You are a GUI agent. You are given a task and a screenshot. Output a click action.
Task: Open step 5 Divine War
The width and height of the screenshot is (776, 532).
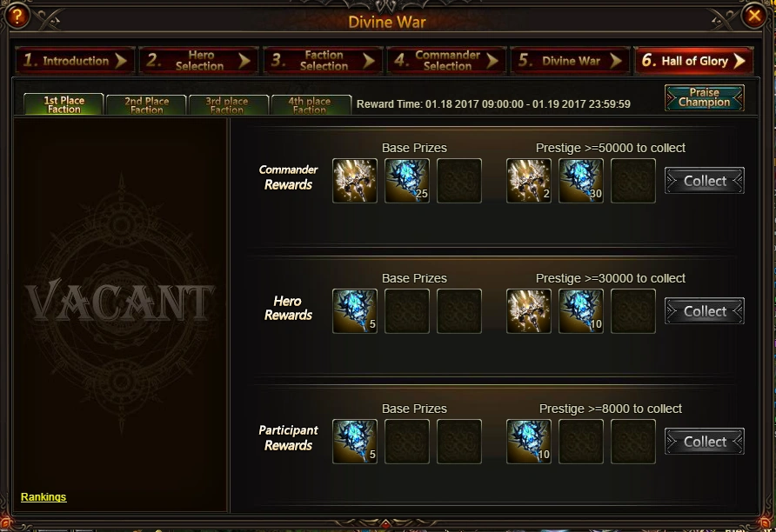(570, 61)
